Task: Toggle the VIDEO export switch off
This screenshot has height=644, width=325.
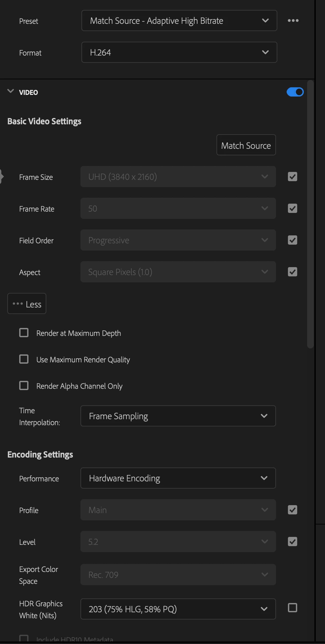Action: pos(295,92)
